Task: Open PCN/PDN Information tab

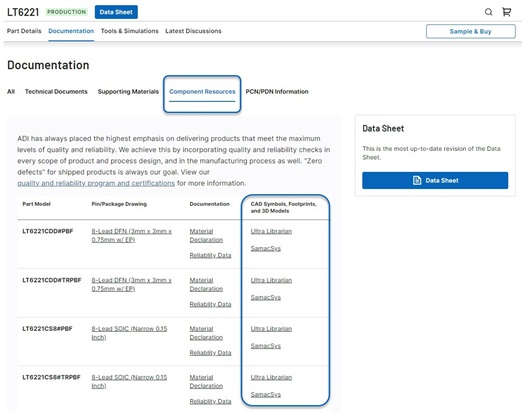Action: pyautogui.click(x=277, y=92)
